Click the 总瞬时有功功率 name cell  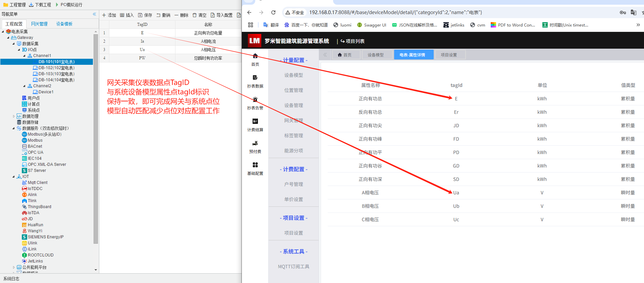pos(208,58)
